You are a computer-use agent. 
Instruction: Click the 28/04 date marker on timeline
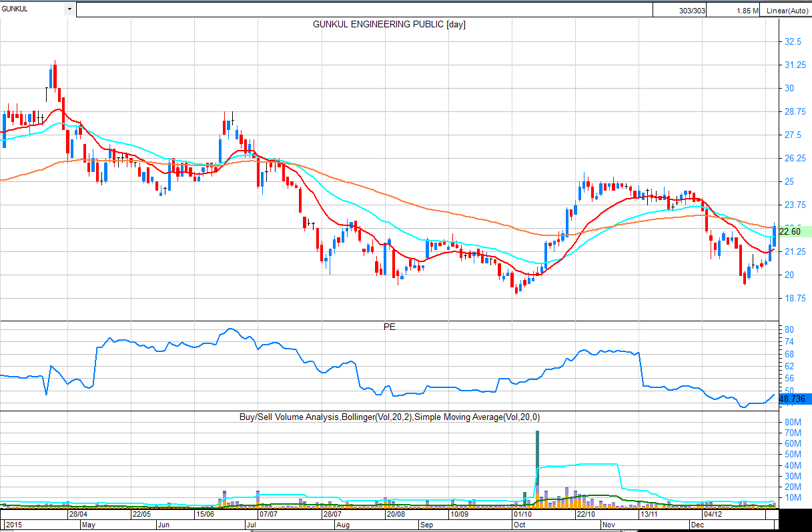pos(78,515)
